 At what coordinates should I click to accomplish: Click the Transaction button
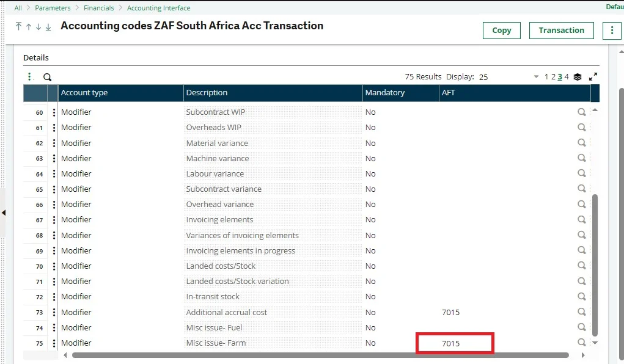point(561,31)
